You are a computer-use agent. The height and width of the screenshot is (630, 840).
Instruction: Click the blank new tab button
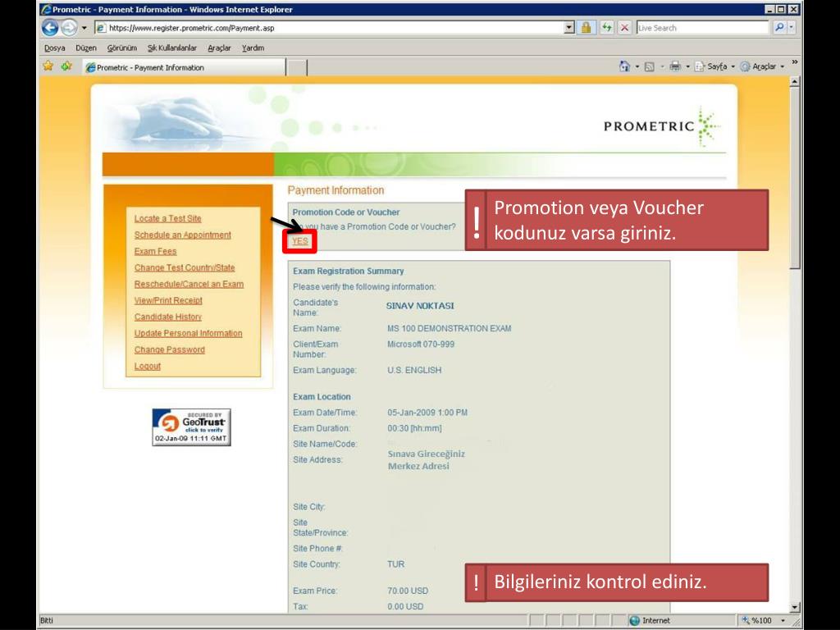[x=297, y=68]
